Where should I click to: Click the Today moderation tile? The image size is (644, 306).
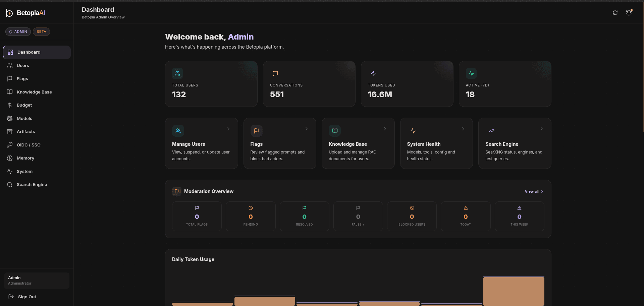tap(466, 216)
